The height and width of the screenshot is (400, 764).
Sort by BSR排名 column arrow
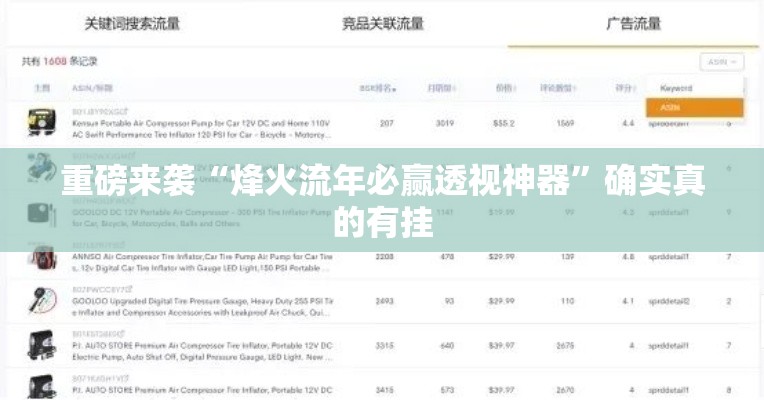394,89
